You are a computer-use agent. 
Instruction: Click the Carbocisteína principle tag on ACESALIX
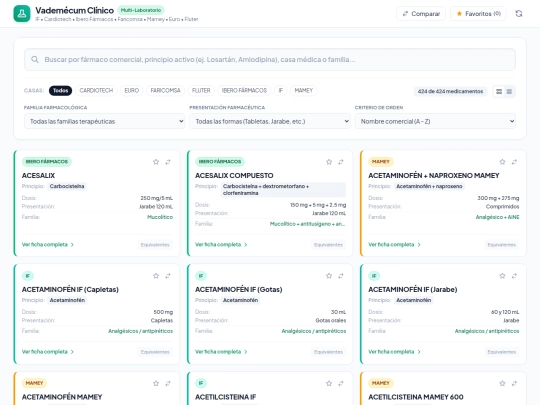67,186
